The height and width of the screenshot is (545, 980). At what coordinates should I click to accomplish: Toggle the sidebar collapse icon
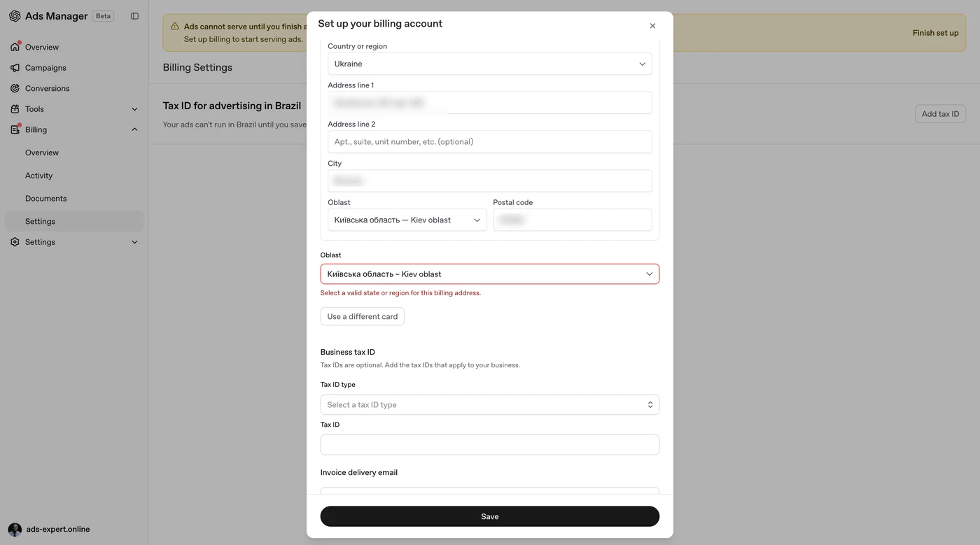click(x=135, y=16)
